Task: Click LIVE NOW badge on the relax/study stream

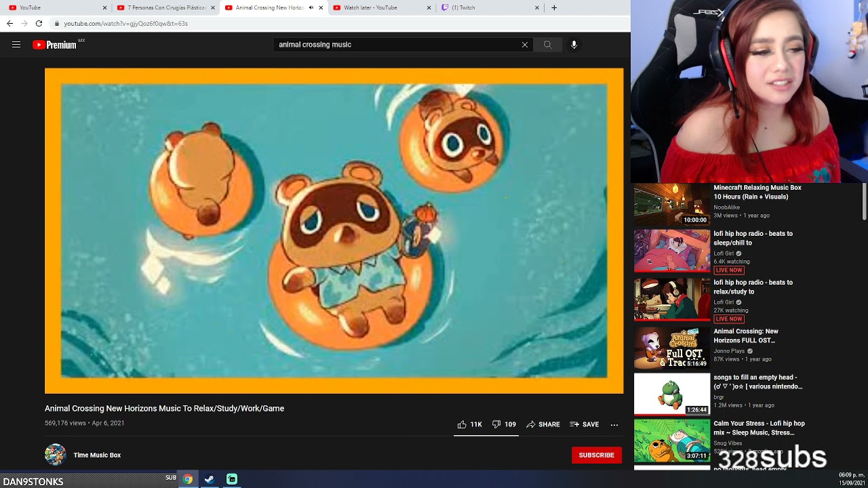Action: tap(728, 319)
